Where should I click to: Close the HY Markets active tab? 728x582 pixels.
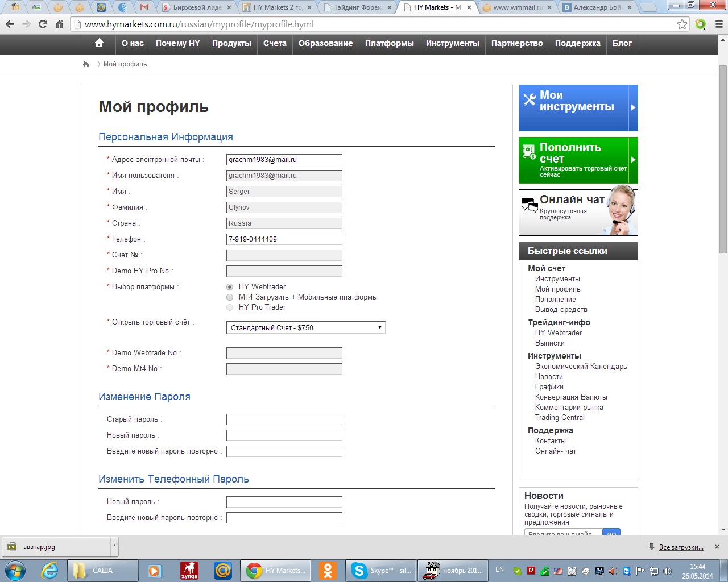click(x=469, y=7)
